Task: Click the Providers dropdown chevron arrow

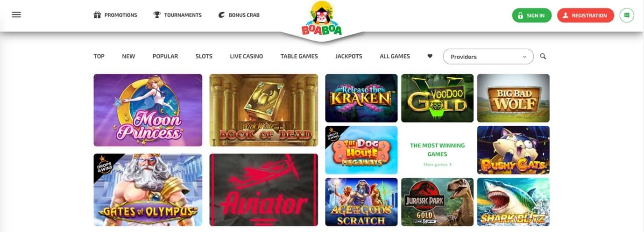Action: [524, 57]
